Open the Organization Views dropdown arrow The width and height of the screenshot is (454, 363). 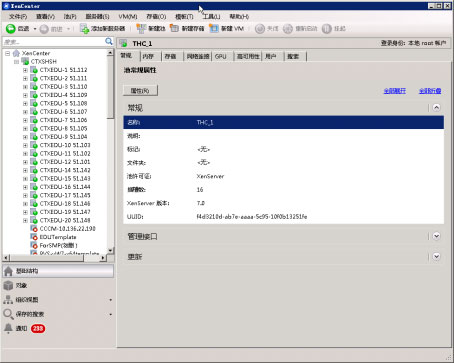click(x=111, y=300)
